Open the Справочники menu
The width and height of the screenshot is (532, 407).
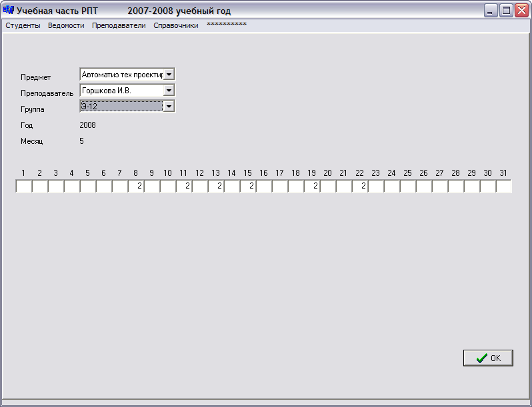tap(176, 25)
